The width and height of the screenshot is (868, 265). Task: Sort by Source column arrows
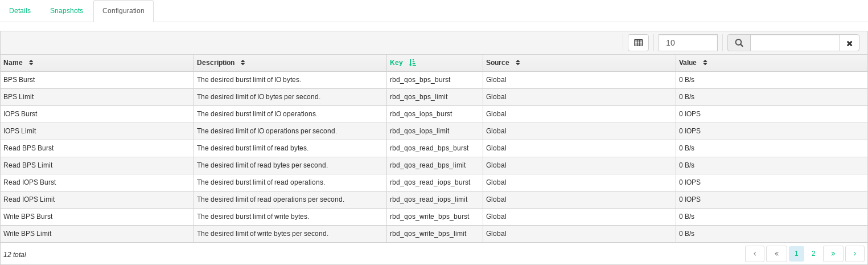point(518,63)
